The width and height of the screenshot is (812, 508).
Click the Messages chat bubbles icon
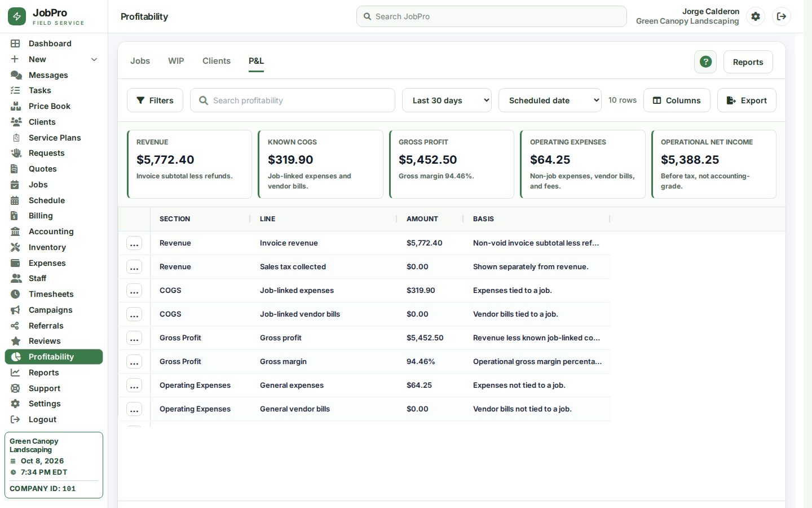[x=16, y=75]
